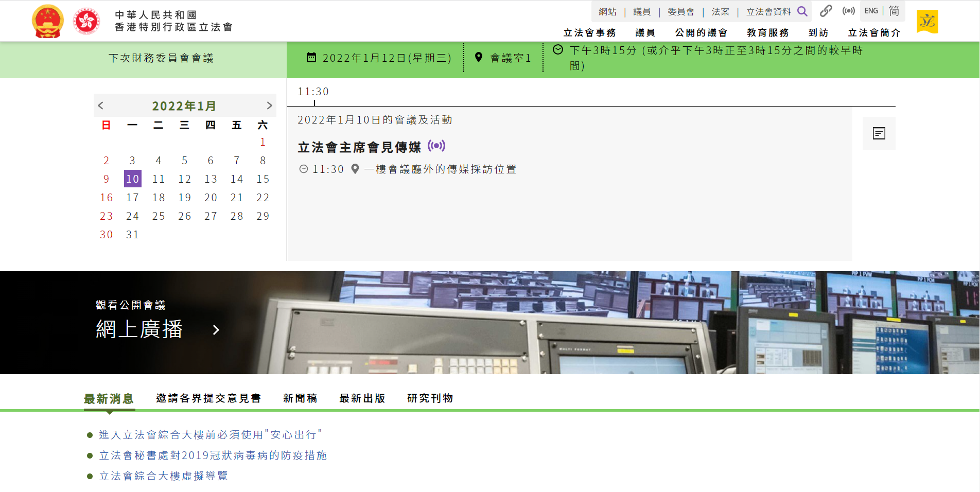Go to next month in calendar
The height and width of the screenshot is (492, 980).
(269, 106)
